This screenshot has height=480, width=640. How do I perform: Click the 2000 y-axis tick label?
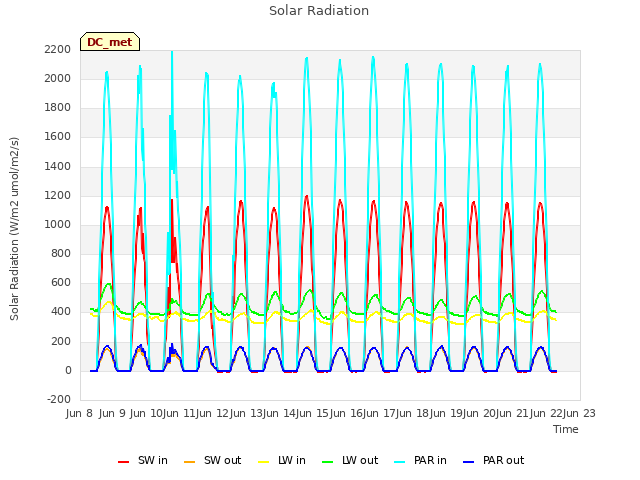point(58,78)
